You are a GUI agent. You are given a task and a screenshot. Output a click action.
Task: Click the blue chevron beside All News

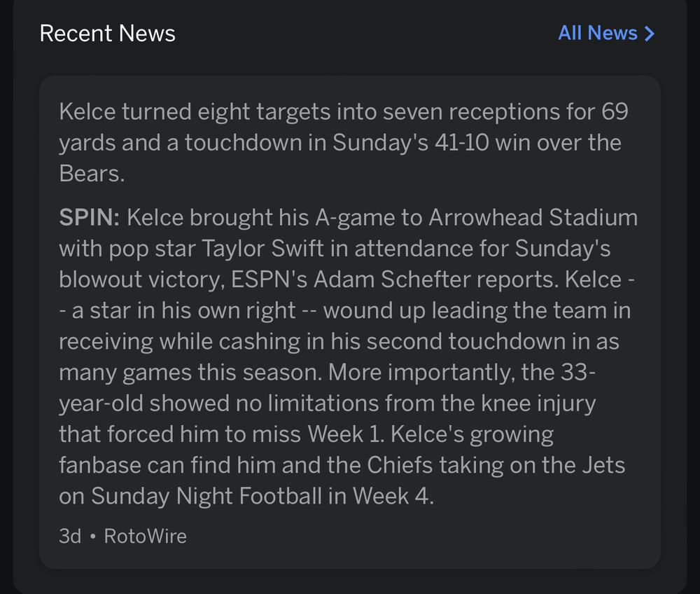tap(650, 33)
